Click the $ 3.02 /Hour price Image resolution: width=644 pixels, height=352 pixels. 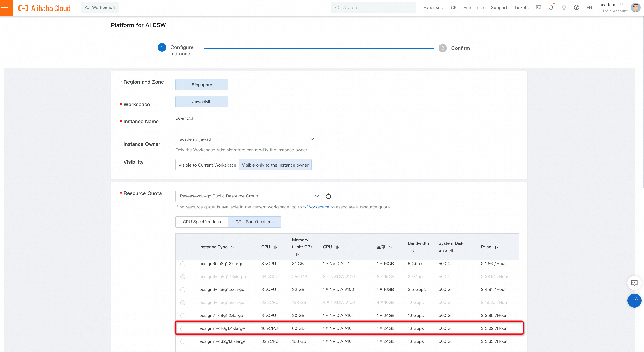pos(493,328)
